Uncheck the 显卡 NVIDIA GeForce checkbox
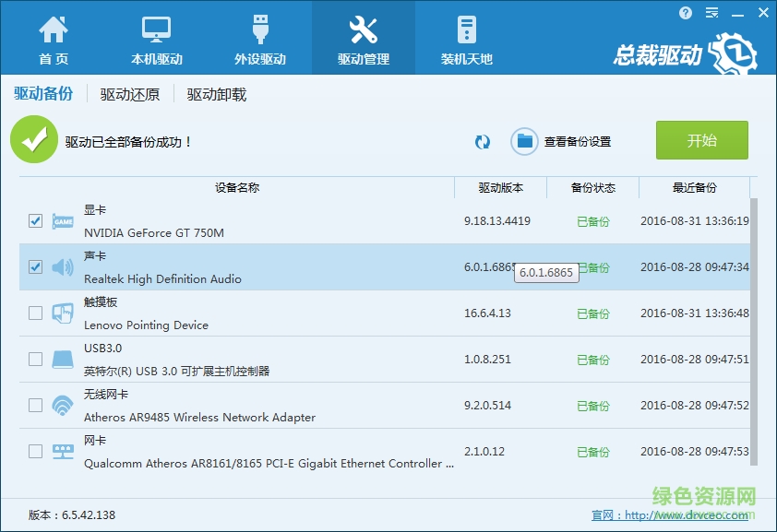 click(35, 221)
